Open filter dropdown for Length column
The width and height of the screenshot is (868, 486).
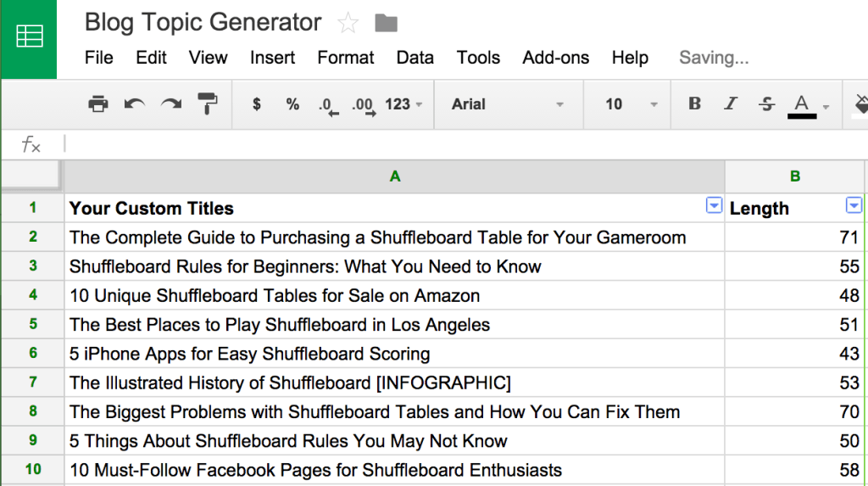click(854, 205)
